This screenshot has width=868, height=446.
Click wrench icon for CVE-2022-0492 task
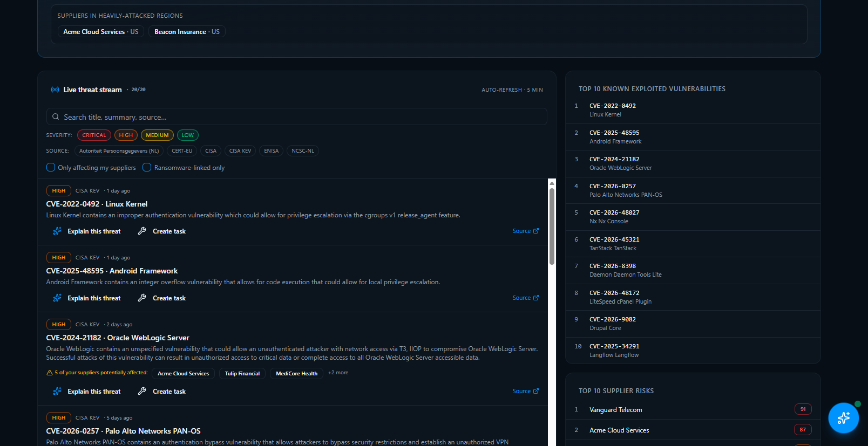(x=142, y=231)
